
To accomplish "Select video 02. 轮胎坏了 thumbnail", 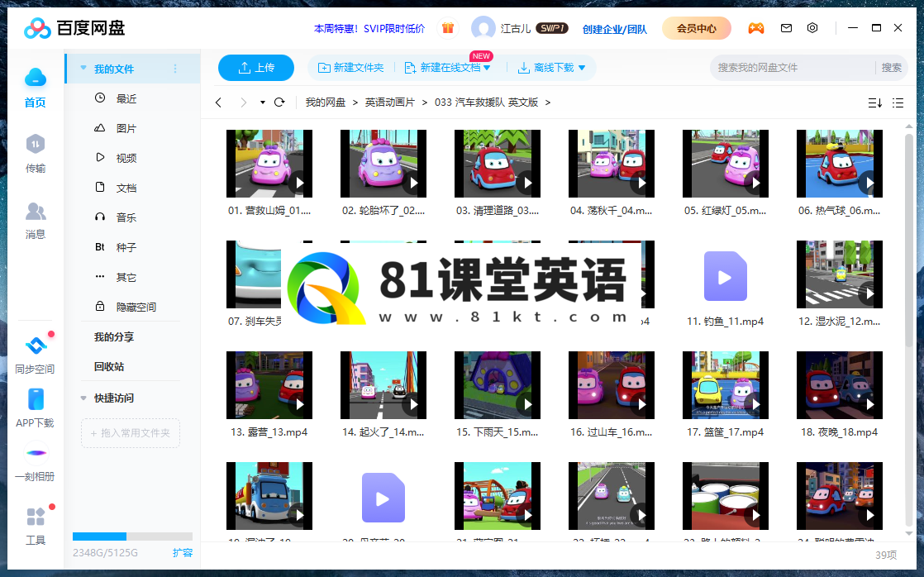I will click(x=383, y=164).
